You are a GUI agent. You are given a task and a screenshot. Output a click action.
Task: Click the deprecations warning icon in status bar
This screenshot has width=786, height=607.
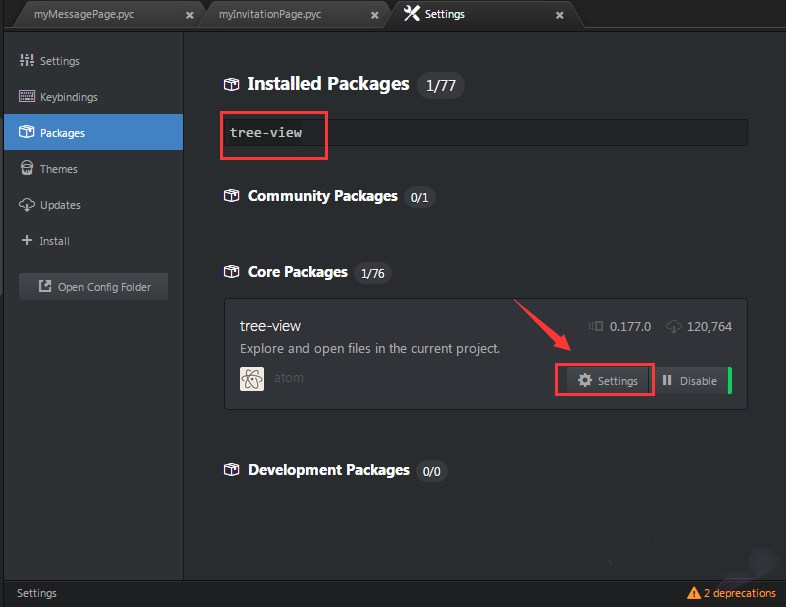[x=694, y=593]
